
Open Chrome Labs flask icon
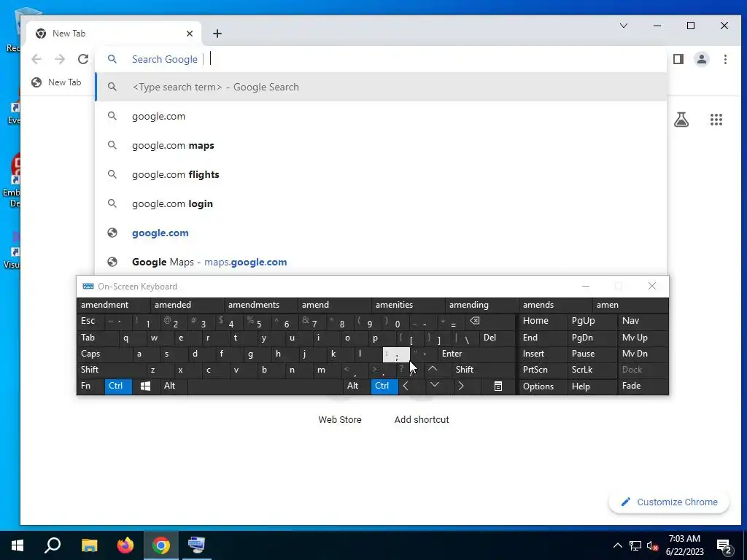[681, 120]
